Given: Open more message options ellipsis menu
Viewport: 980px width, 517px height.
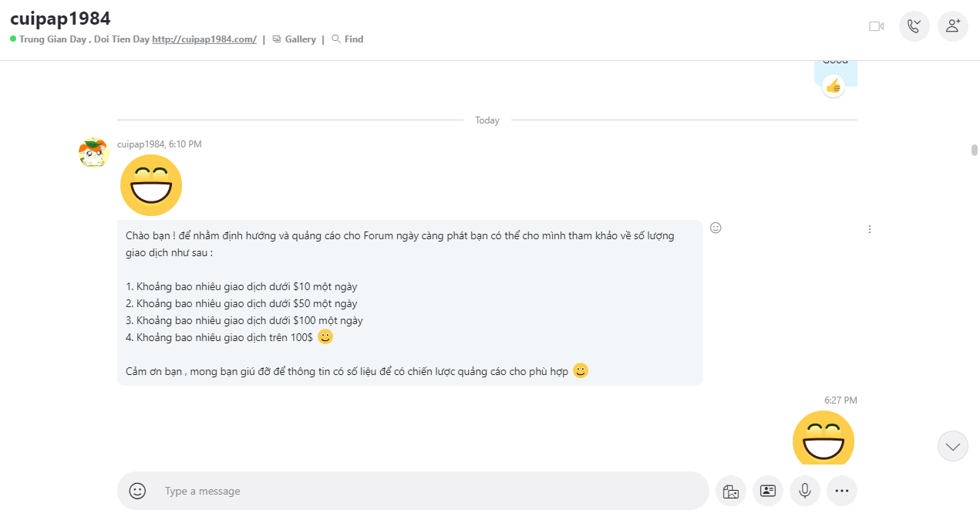Looking at the screenshot, I should point(842,491).
